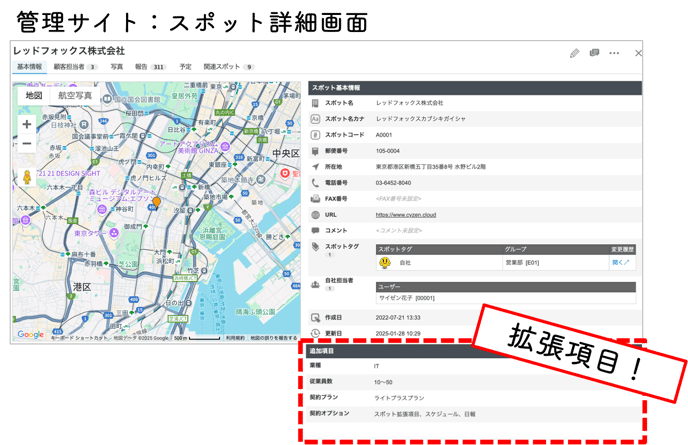
Task: Open the 報告 tab
Action: coord(149,67)
